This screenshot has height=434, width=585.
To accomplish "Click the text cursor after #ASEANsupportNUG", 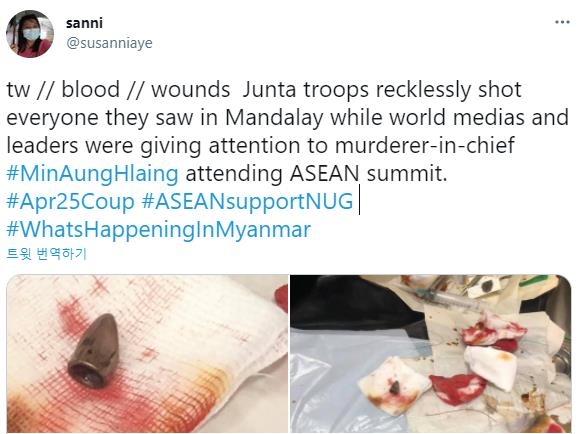I will coord(359,202).
